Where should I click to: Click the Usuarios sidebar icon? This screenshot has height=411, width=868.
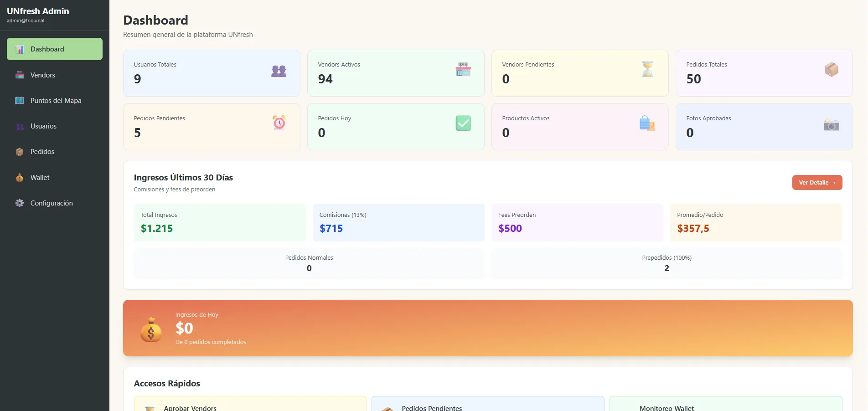tap(19, 126)
